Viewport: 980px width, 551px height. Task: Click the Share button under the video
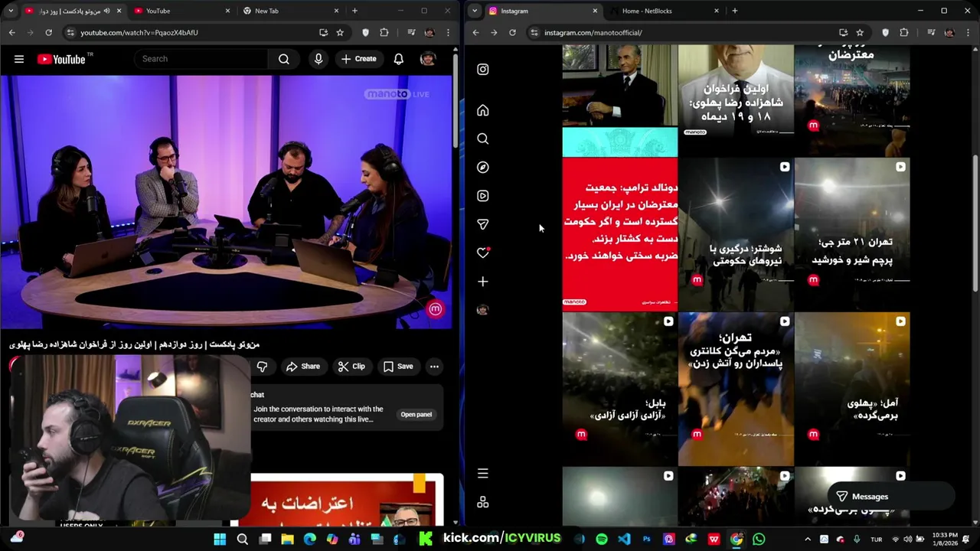[x=303, y=367]
